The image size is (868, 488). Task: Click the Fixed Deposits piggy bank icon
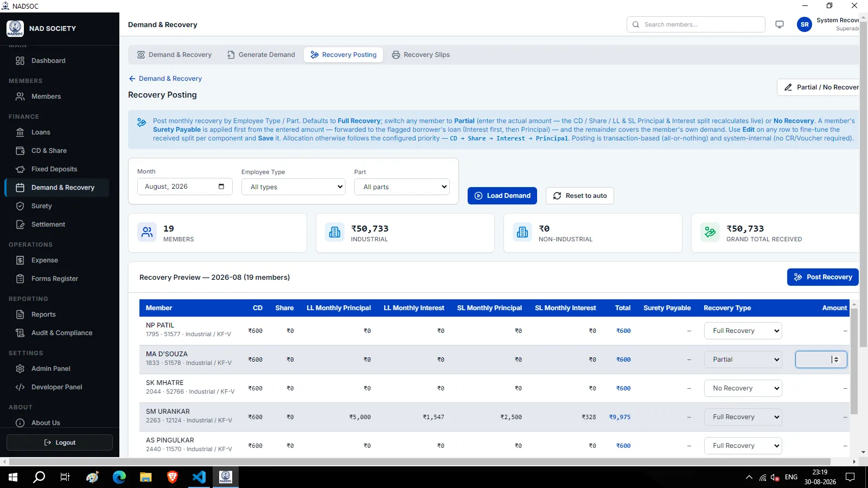[20, 169]
